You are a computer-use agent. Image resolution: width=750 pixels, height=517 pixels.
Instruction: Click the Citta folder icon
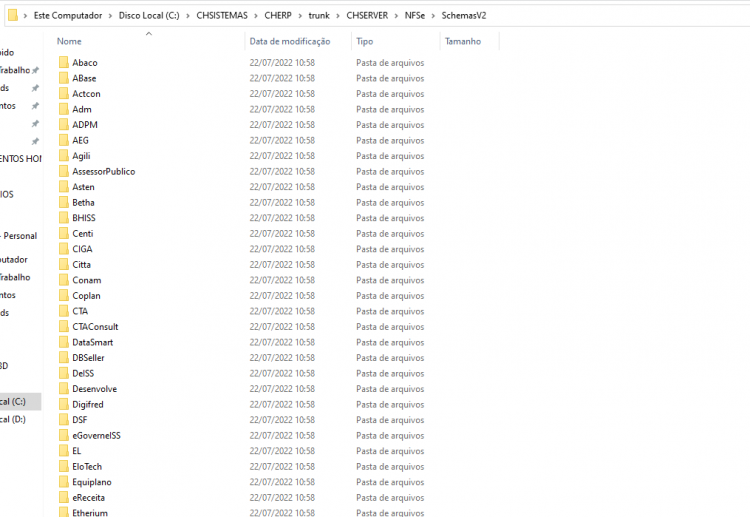pyautogui.click(x=64, y=264)
